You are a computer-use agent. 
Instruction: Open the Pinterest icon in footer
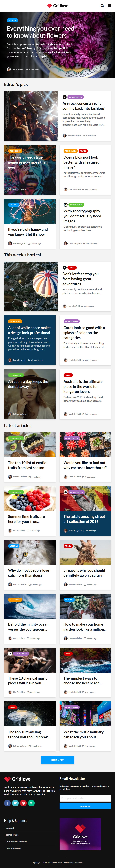23,803
